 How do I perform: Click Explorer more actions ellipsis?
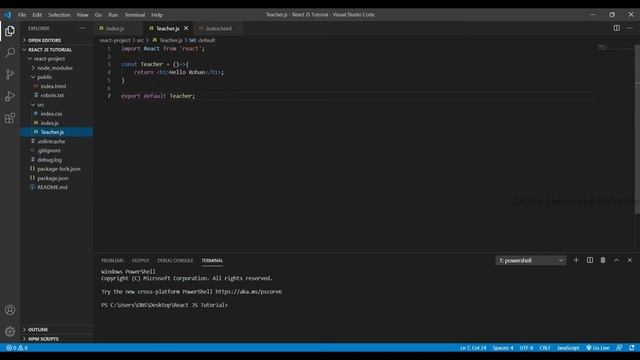point(82,28)
